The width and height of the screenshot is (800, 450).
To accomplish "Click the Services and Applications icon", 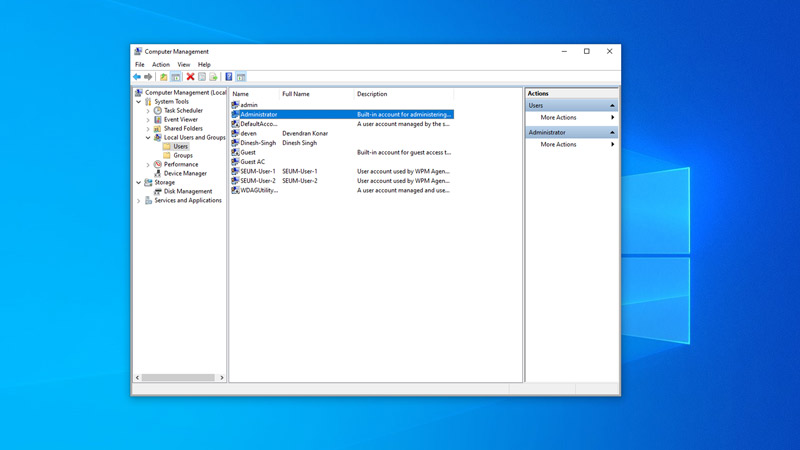I will 148,201.
